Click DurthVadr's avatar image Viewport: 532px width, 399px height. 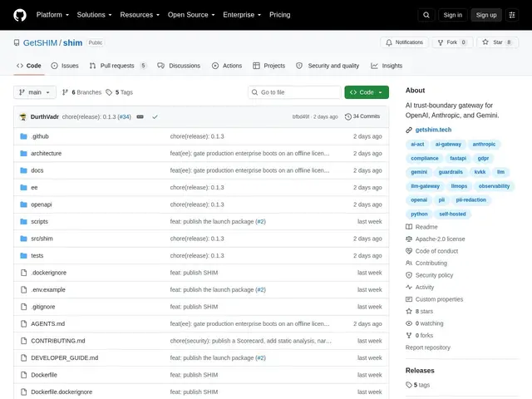pyautogui.click(x=23, y=116)
